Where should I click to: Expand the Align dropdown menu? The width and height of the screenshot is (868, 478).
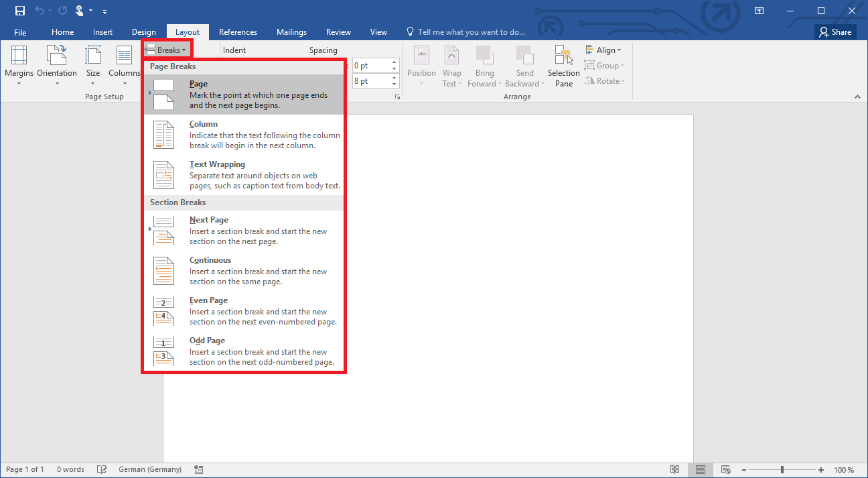coord(604,50)
